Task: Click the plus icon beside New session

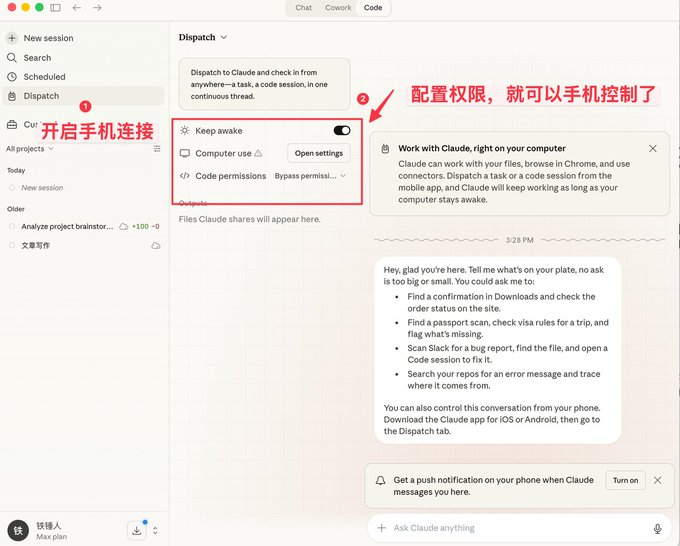Action: [12, 38]
